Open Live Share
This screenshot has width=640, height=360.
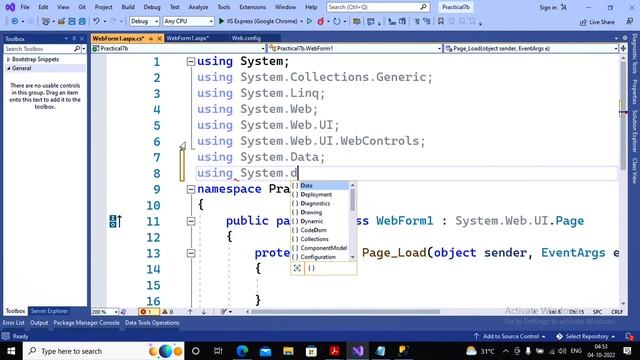598,22
